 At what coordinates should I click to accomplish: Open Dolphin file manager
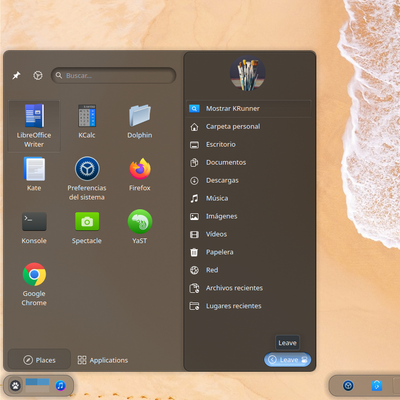140,122
